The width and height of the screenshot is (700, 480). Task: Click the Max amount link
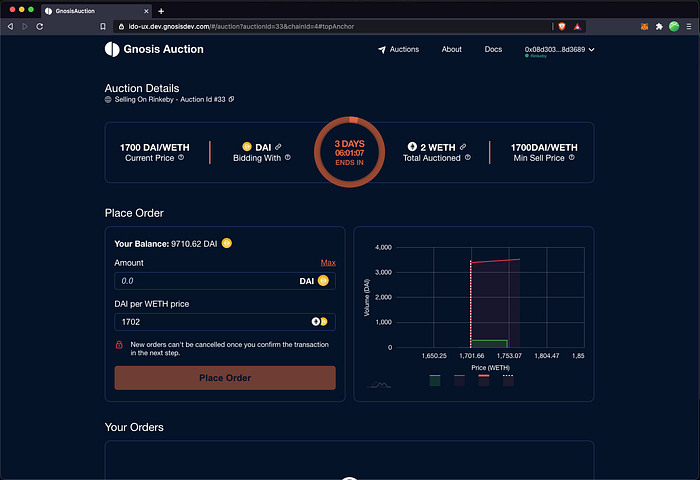tap(328, 263)
